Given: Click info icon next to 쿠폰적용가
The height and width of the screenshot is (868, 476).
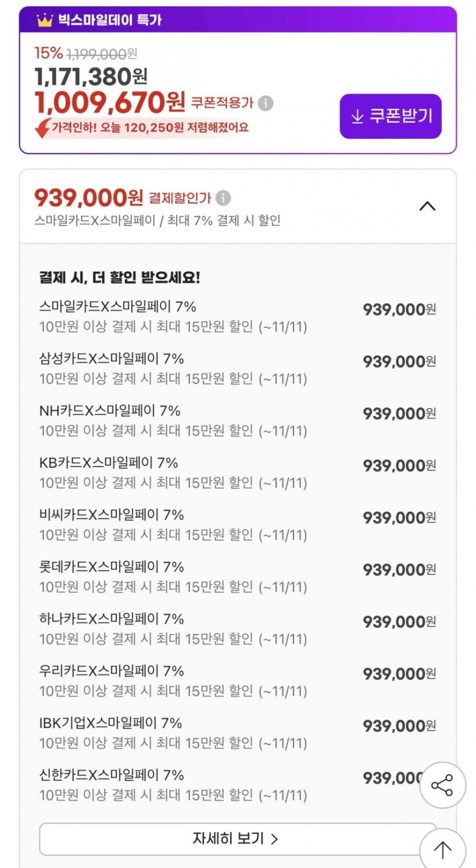Looking at the screenshot, I should 266,103.
